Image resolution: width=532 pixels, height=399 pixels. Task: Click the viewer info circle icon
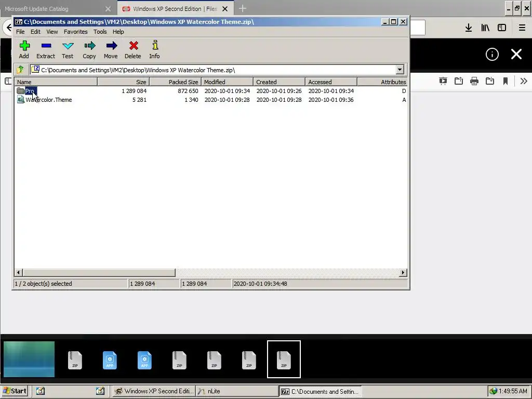[x=492, y=54]
